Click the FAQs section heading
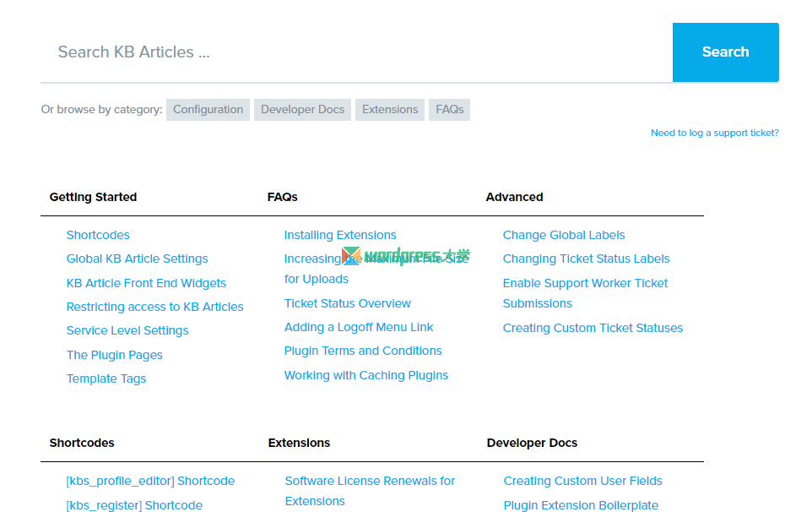 click(282, 197)
